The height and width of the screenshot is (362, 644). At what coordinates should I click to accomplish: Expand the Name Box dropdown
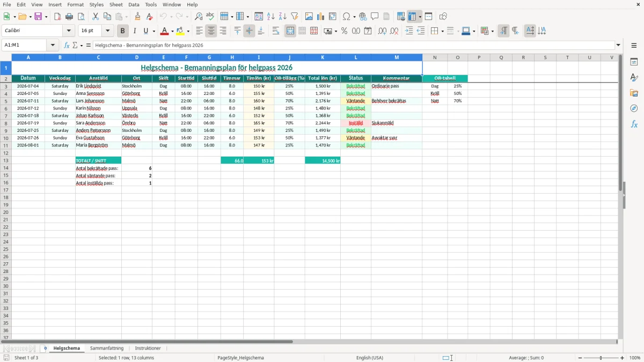[53, 46]
